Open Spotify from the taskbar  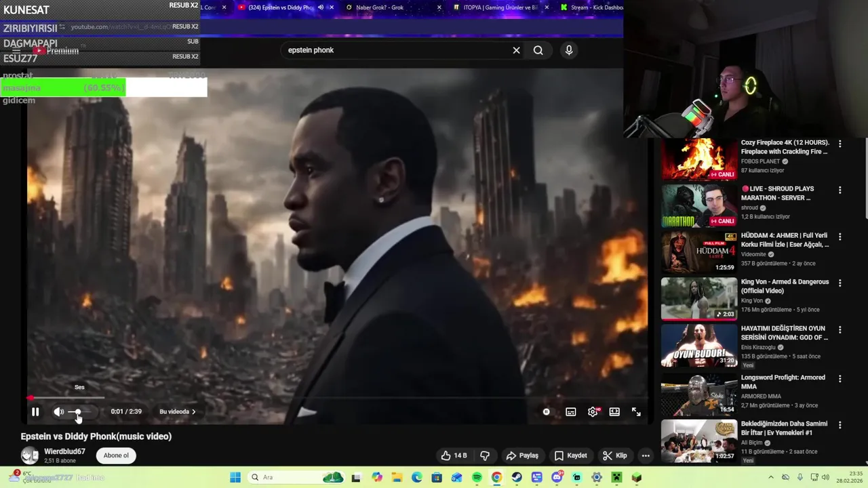pyautogui.click(x=477, y=477)
